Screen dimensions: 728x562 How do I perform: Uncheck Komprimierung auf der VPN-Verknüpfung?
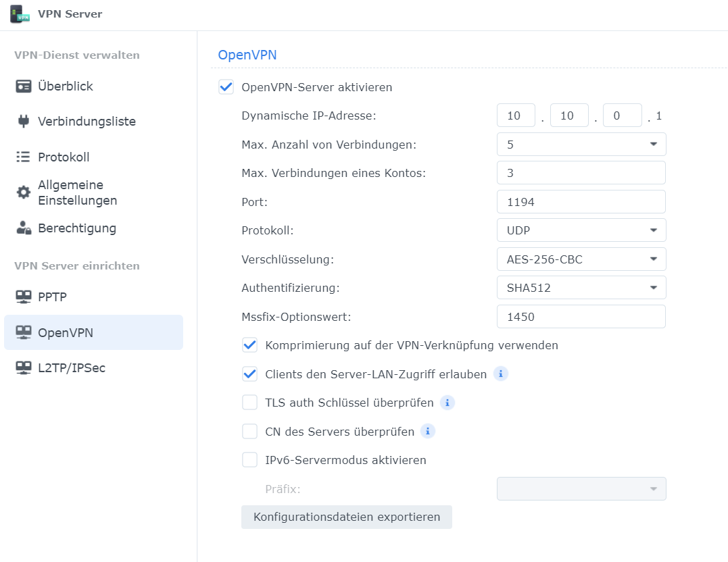click(250, 345)
